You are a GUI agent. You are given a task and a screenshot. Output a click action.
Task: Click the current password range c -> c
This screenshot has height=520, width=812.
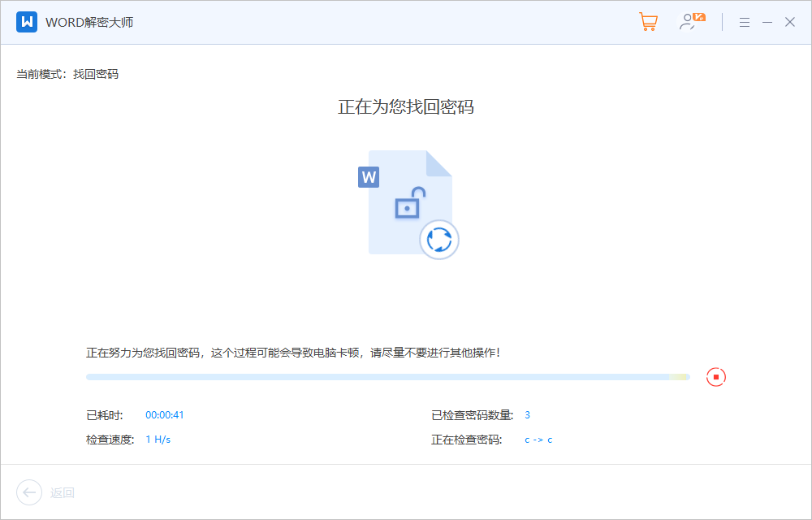tap(538, 440)
